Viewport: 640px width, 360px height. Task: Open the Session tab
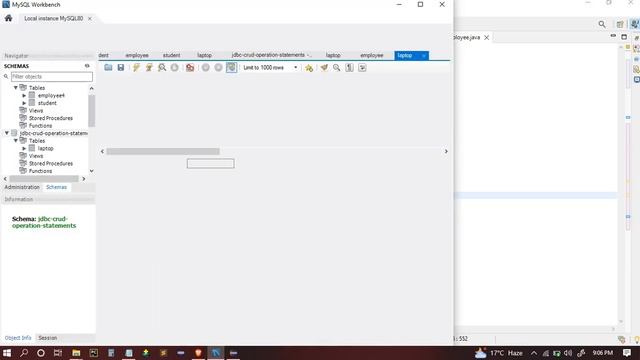tap(48, 338)
